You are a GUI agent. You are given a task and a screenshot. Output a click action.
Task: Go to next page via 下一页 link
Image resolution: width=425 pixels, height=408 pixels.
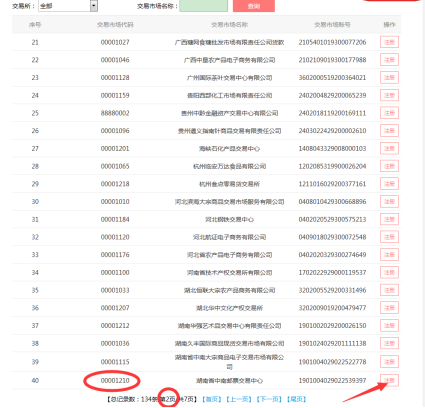tap(269, 399)
